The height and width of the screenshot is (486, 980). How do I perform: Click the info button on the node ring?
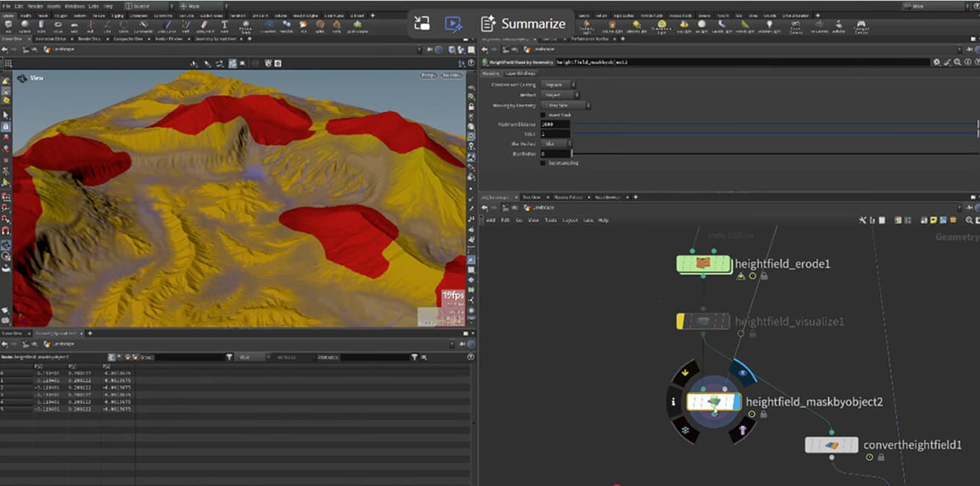coord(674,401)
